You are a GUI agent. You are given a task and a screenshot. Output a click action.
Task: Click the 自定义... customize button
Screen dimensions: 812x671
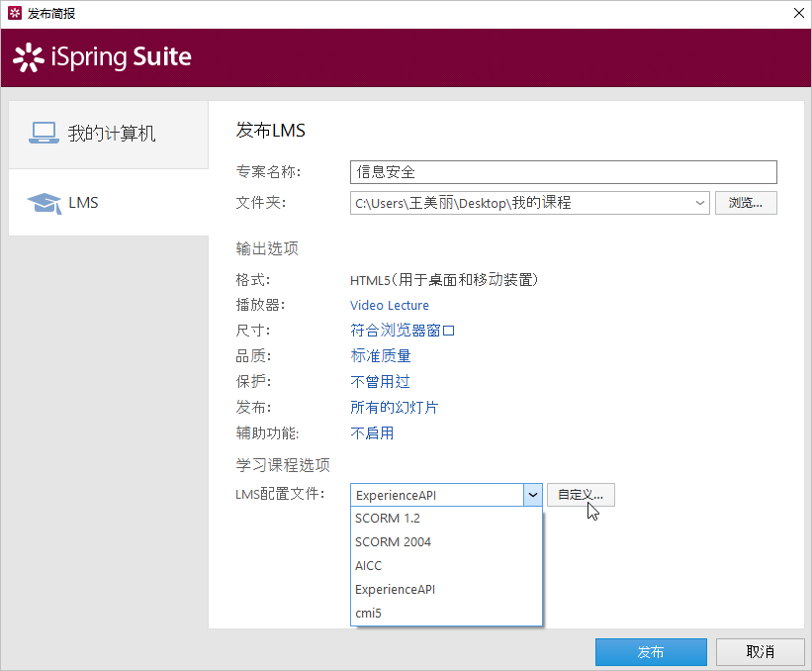tap(581, 495)
